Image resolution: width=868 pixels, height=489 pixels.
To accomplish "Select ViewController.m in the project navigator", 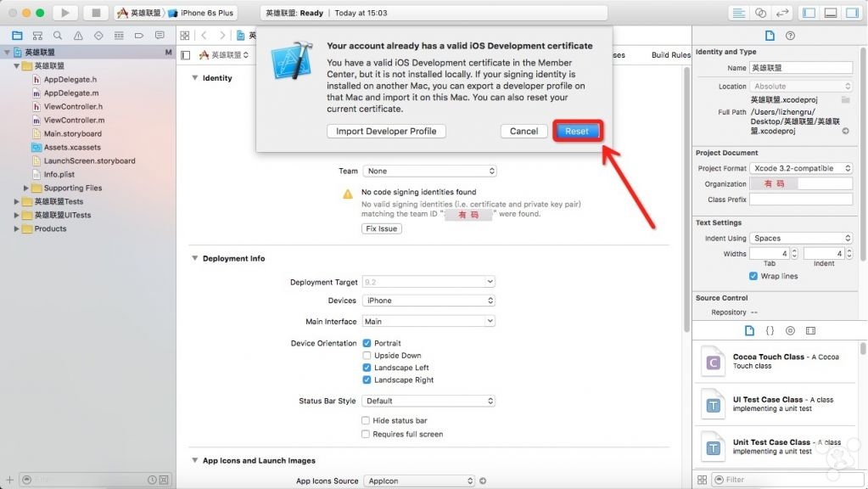I will click(x=73, y=121).
